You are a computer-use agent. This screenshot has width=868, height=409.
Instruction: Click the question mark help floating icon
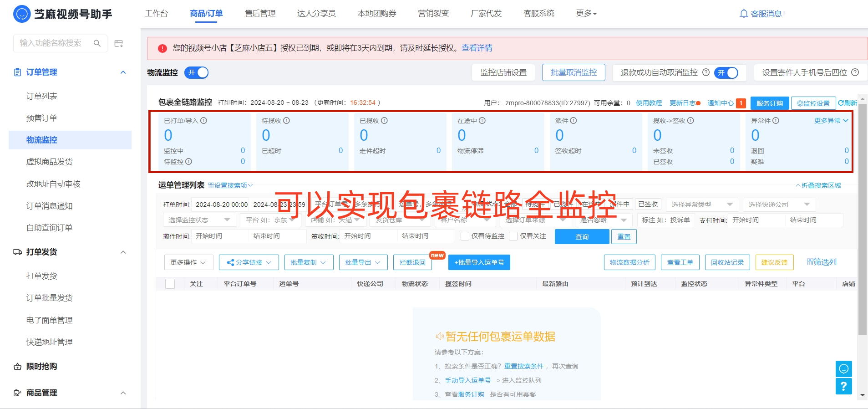point(843,386)
